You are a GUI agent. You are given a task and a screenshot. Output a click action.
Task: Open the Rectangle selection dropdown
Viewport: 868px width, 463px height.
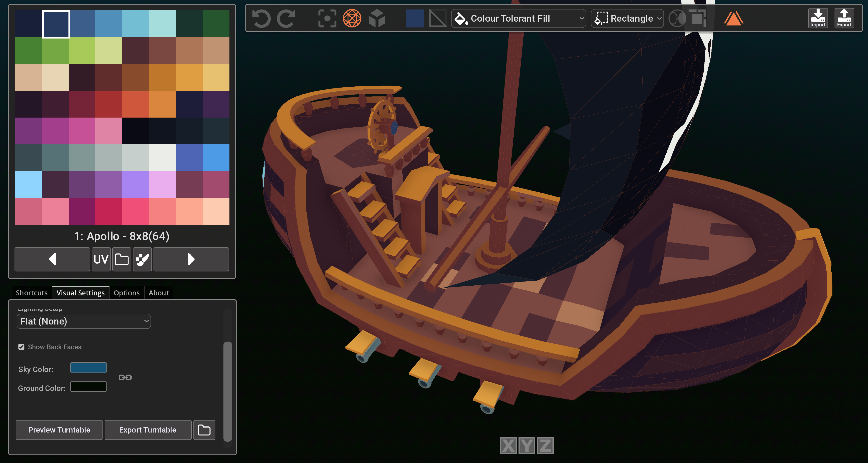click(627, 18)
